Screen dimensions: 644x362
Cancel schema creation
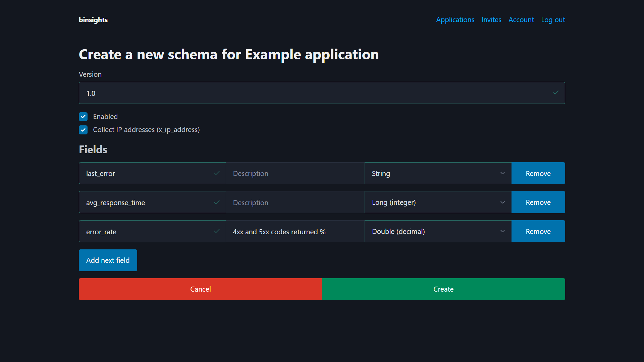click(x=200, y=289)
